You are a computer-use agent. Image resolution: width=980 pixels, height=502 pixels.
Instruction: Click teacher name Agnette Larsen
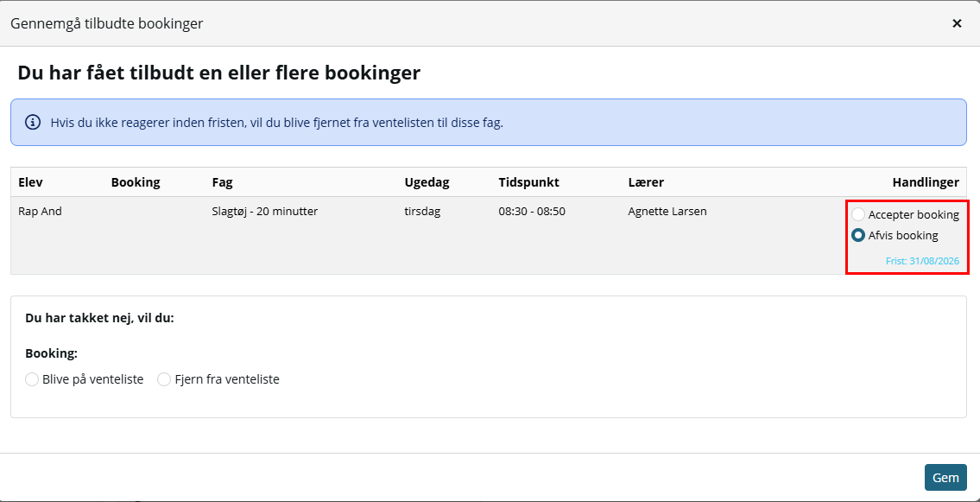tap(667, 212)
